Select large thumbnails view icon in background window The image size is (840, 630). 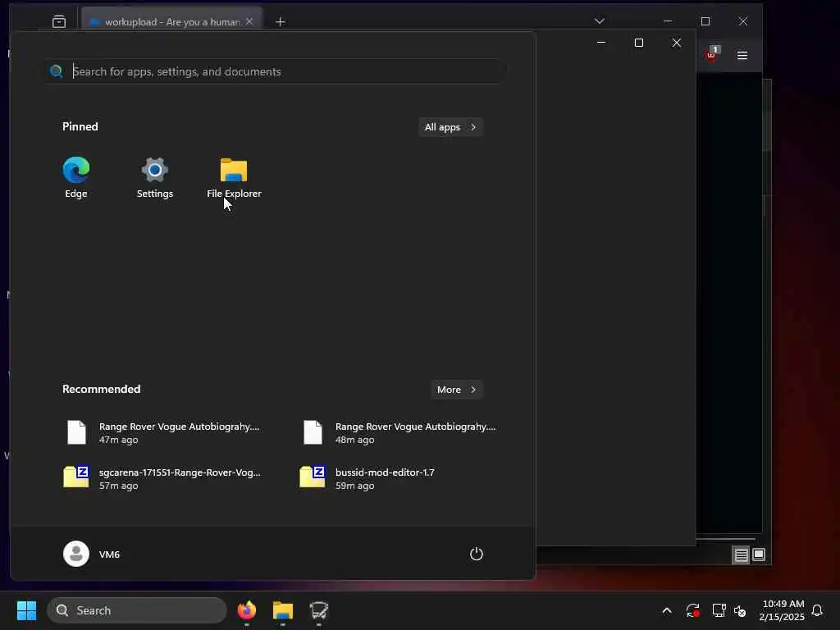759,555
